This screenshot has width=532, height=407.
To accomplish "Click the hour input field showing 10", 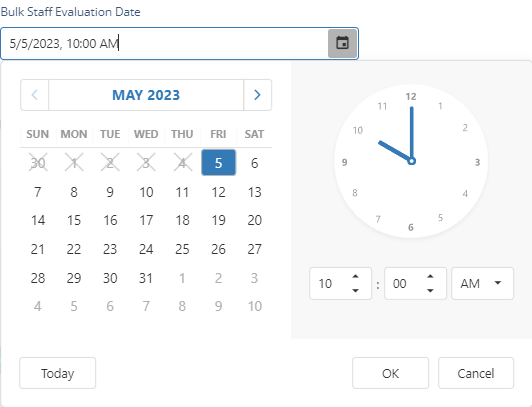I will tap(330, 284).
